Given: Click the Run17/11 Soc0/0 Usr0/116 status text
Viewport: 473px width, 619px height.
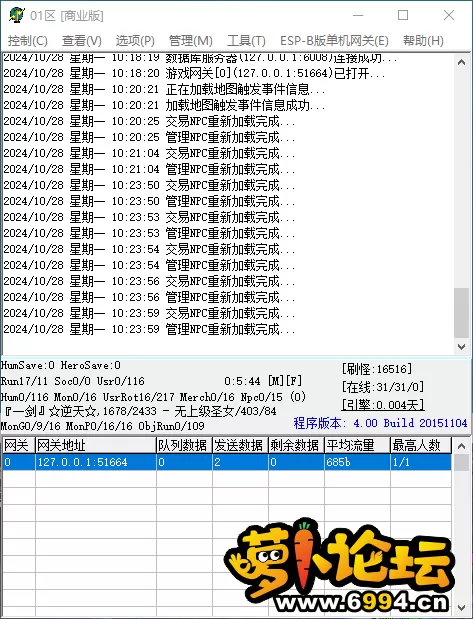Looking at the screenshot, I should (73, 381).
